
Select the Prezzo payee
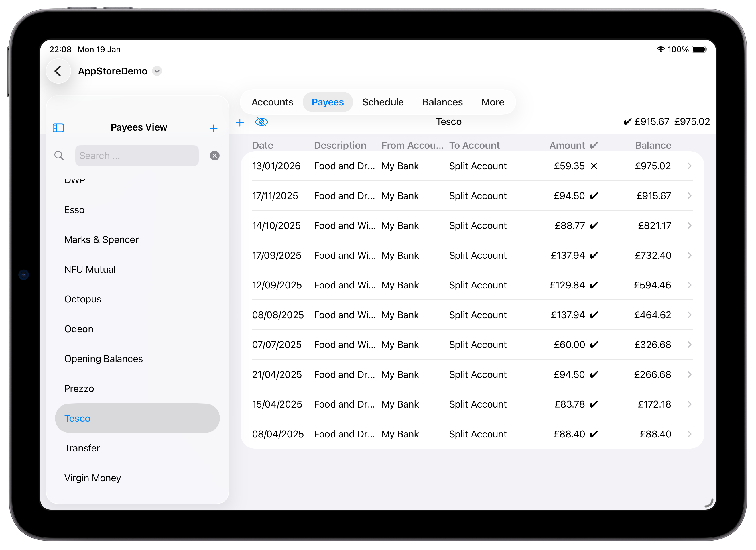pyautogui.click(x=137, y=388)
